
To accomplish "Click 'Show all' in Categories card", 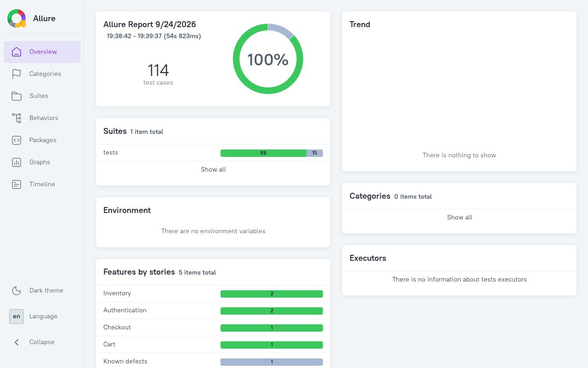I will [x=459, y=218].
